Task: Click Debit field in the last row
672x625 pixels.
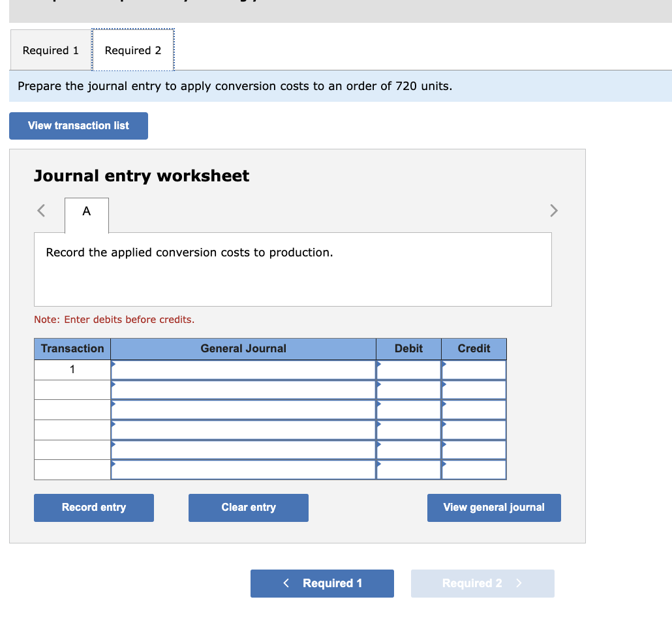Action: (x=409, y=470)
